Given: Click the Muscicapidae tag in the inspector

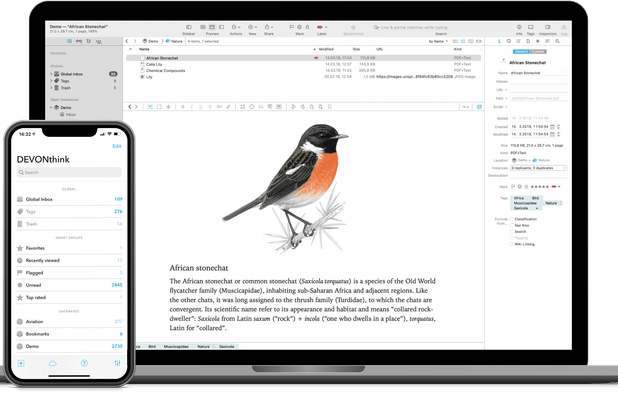Looking at the screenshot, I should 525,203.
